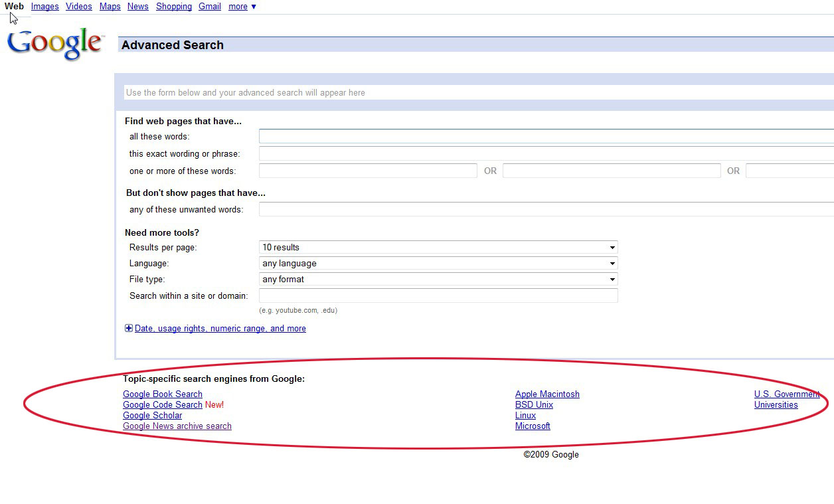Open the Language dropdown
834x504 pixels.
click(x=438, y=263)
